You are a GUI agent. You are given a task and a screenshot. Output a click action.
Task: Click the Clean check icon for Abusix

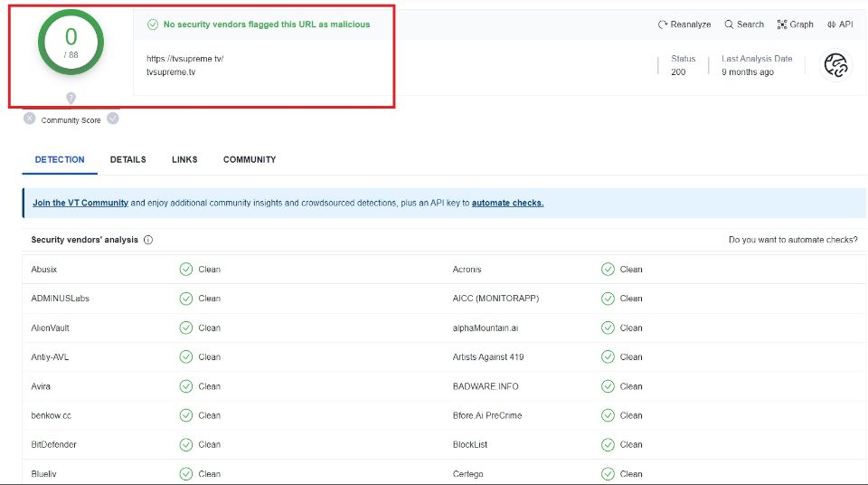click(x=186, y=270)
